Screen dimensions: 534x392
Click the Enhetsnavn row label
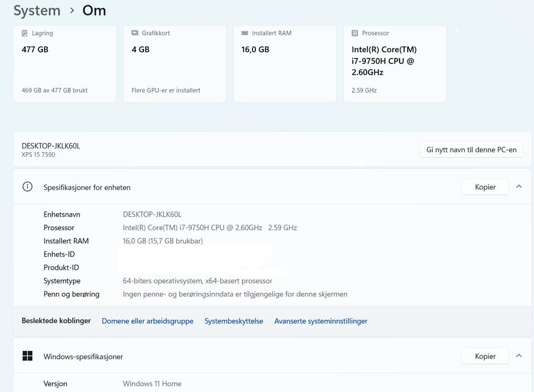[62, 215]
